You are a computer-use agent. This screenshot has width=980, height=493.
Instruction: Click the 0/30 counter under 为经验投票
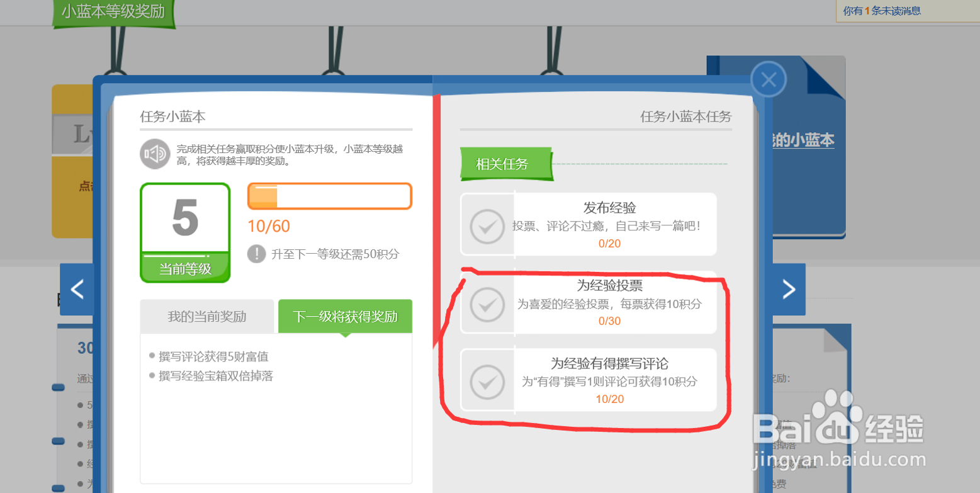pos(608,321)
